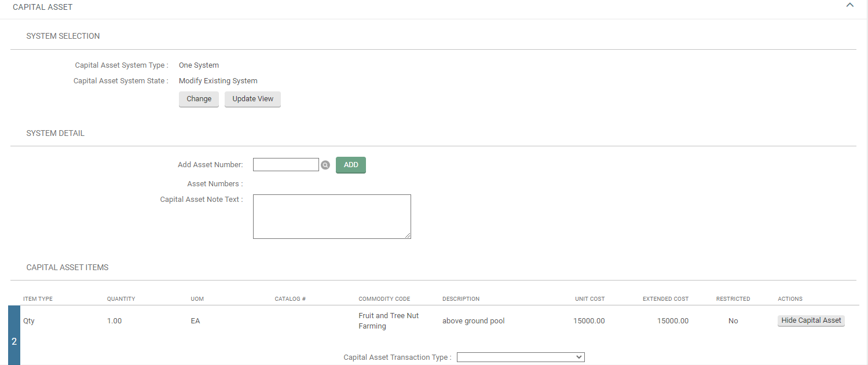Screen dimensions: 868x365
Task: Click the Hide Capital Asset button
Action: click(x=811, y=320)
